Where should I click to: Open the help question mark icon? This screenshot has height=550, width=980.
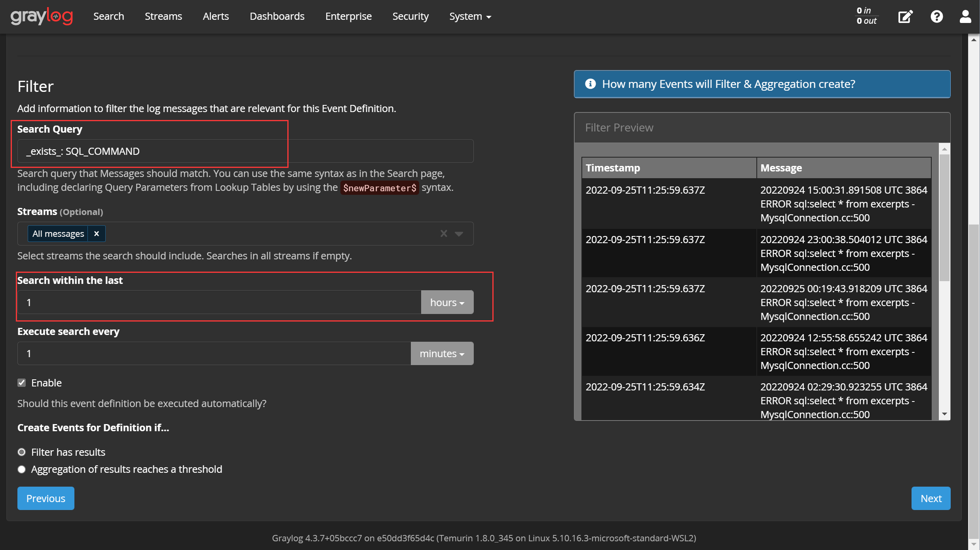pyautogui.click(x=936, y=17)
